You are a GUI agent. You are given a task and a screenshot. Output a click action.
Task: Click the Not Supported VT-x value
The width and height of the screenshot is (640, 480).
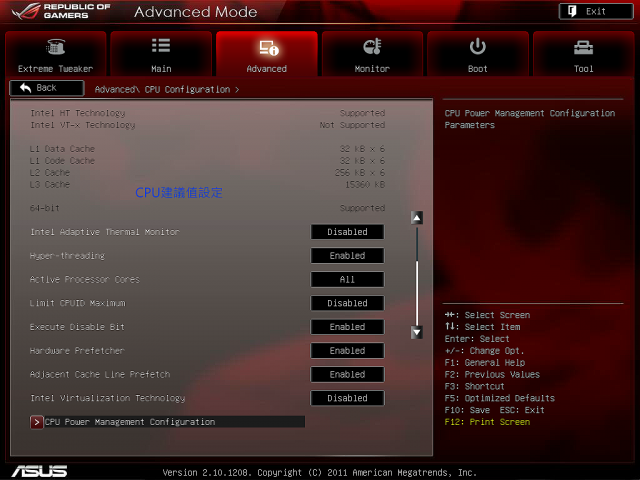coord(352,124)
